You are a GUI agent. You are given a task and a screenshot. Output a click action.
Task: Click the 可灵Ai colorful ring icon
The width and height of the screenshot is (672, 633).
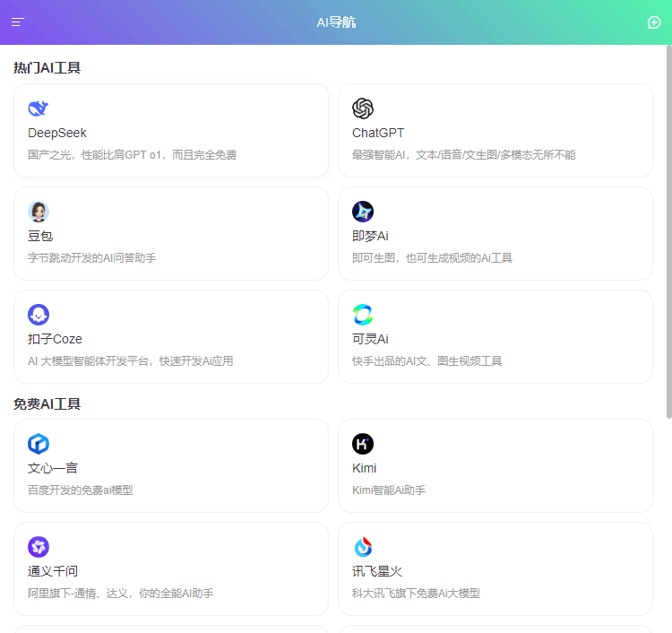point(363,315)
